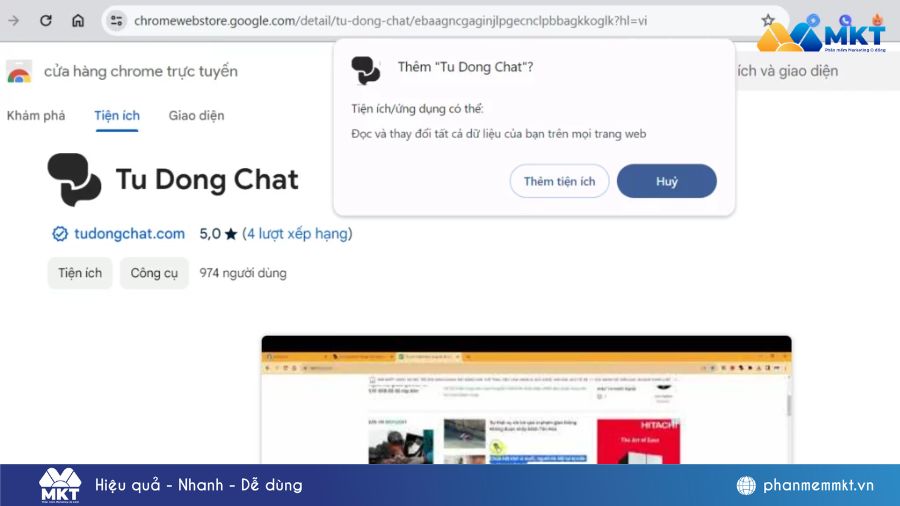Screen dimensions: 900x506
Task: Click the address bar URL
Action: [390, 21]
